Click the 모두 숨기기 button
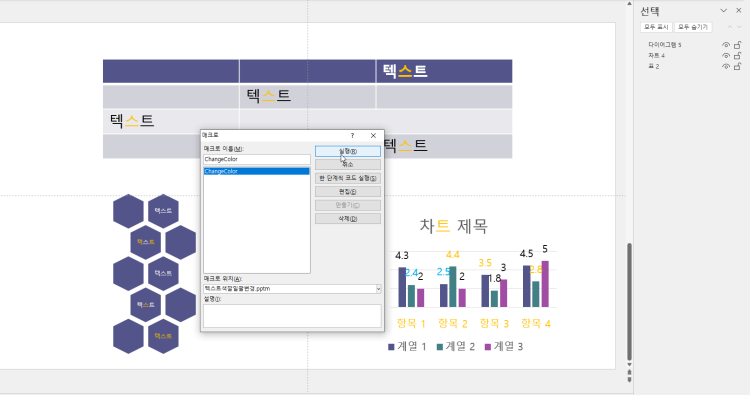750x395 pixels. tap(693, 27)
